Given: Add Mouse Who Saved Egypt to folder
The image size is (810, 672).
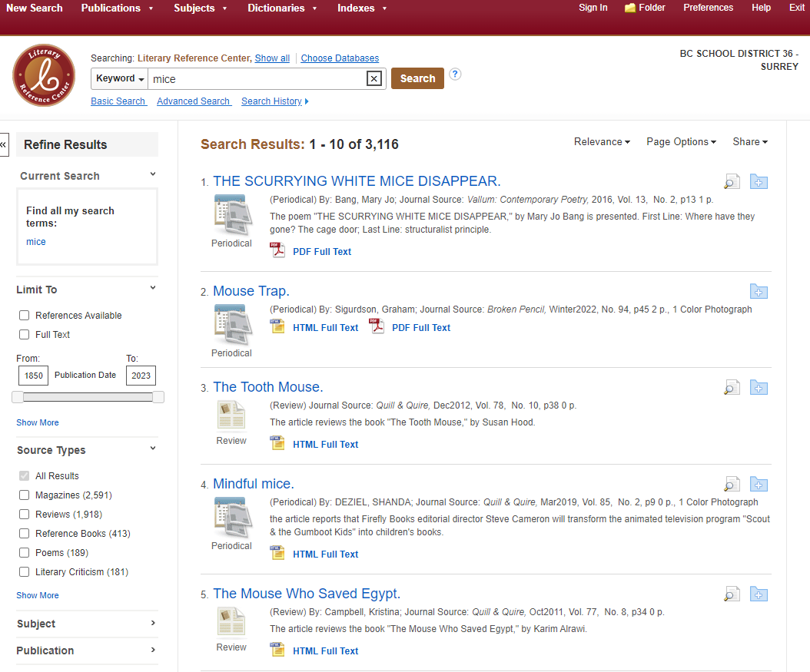Looking at the screenshot, I should pos(759,594).
